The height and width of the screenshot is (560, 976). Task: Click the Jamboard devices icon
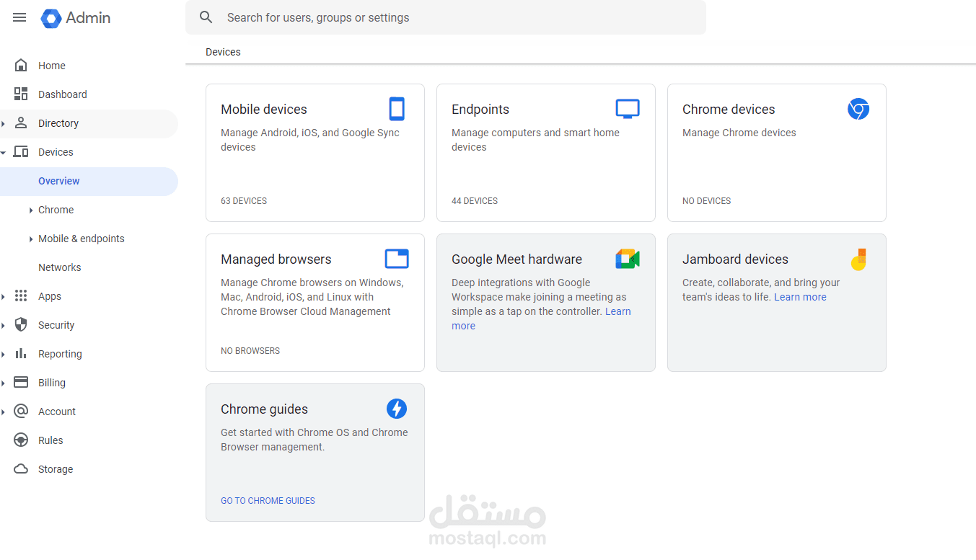(858, 259)
